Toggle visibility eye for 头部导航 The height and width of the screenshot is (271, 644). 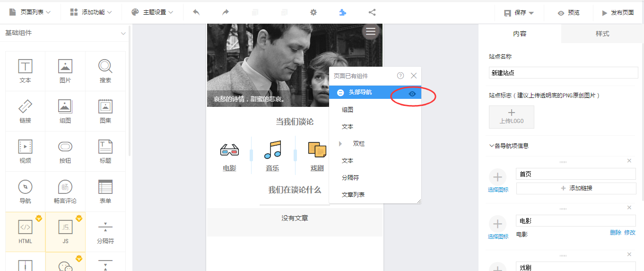412,94
